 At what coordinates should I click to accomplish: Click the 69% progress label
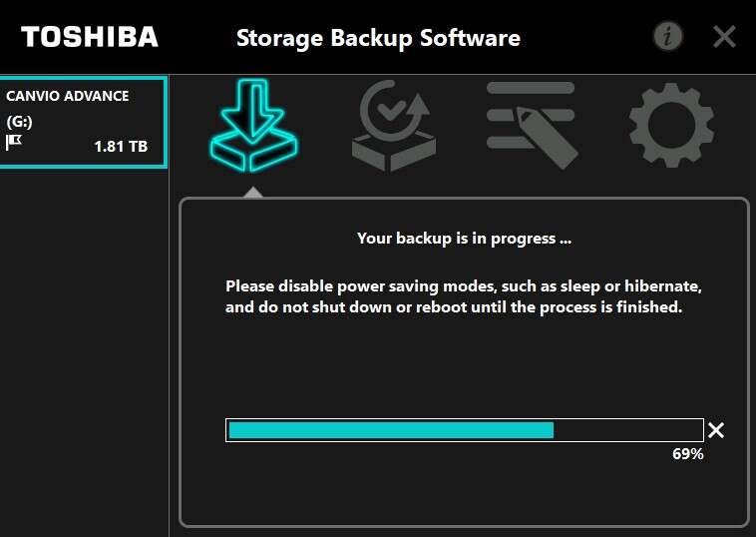688,454
